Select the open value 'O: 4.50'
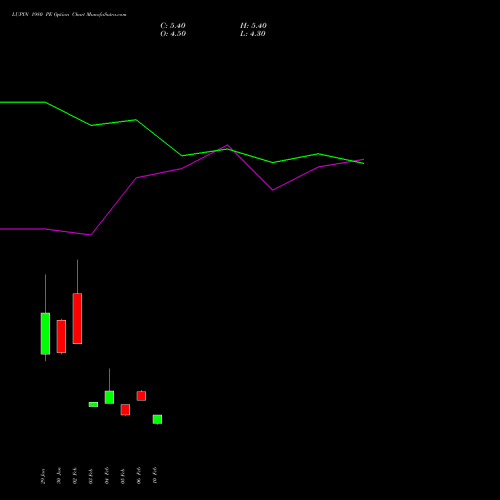This screenshot has height=500, width=500. 173,34
